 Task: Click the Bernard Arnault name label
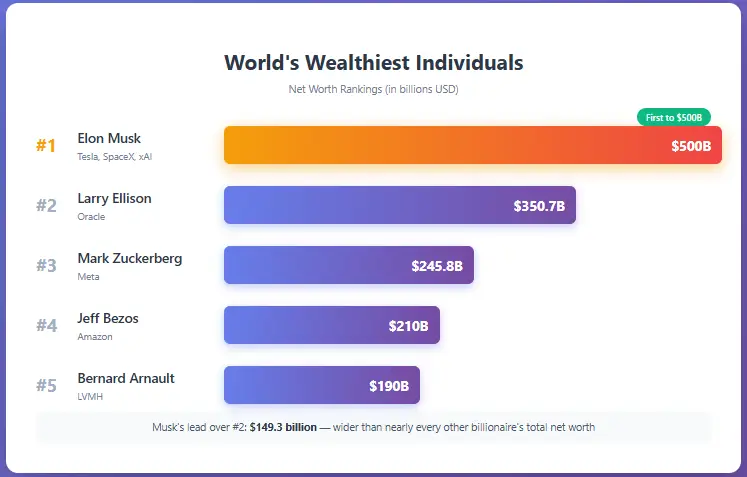point(126,379)
